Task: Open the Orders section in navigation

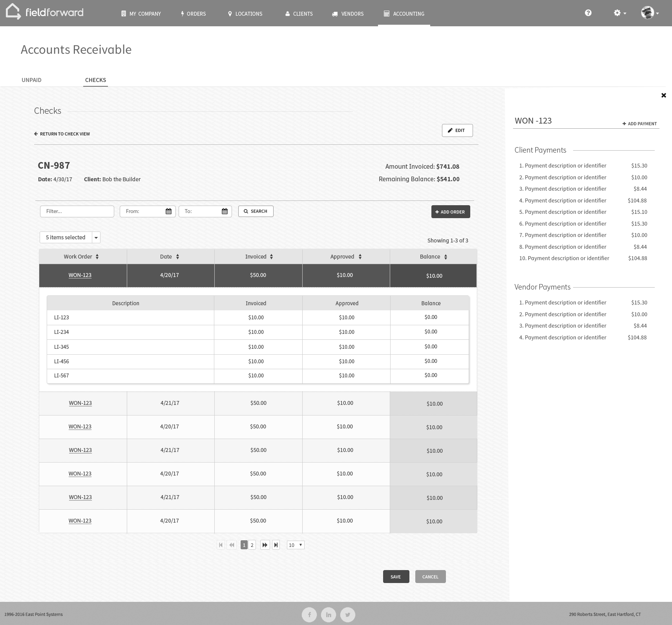Action: click(x=193, y=14)
